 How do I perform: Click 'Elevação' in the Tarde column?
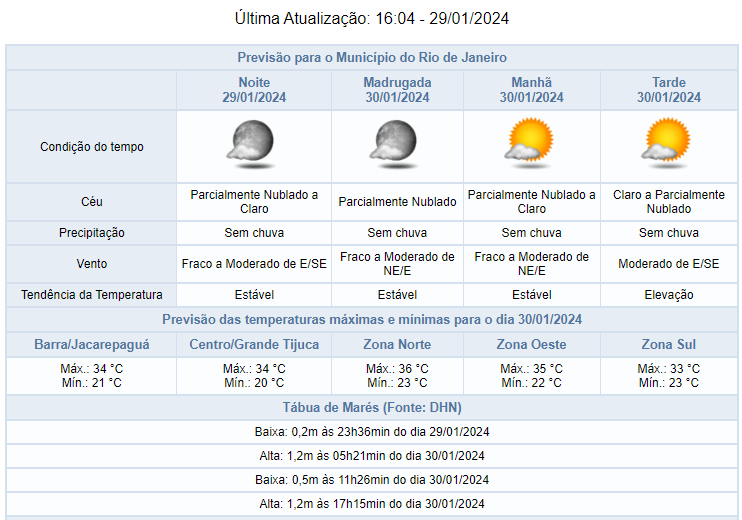(x=669, y=295)
